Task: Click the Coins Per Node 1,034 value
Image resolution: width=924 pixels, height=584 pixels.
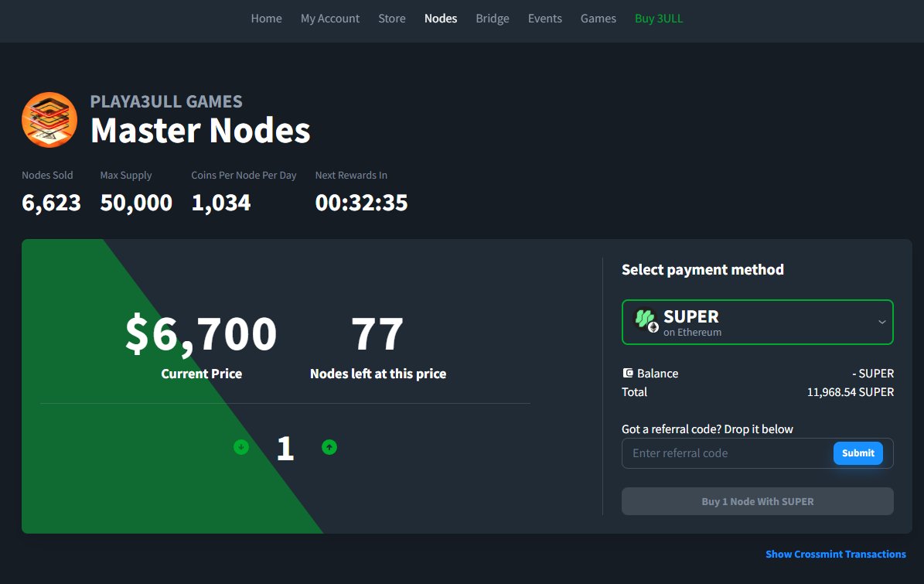Action: (221, 203)
